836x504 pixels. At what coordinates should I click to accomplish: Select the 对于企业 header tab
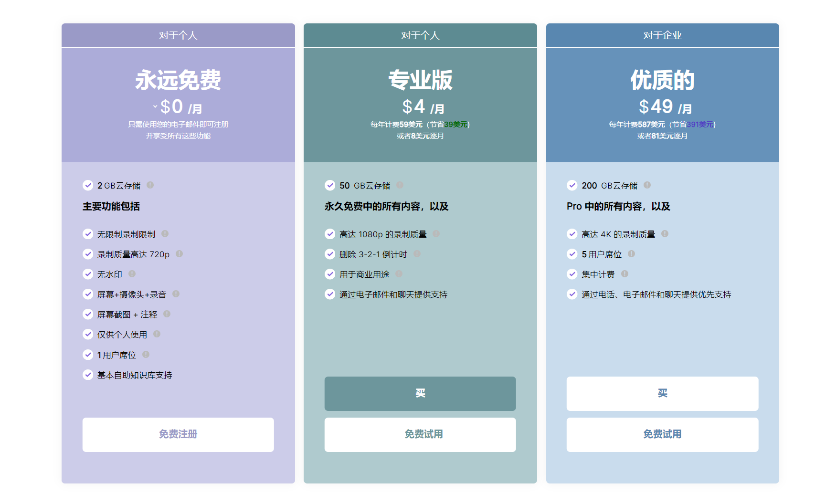click(662, 35)
